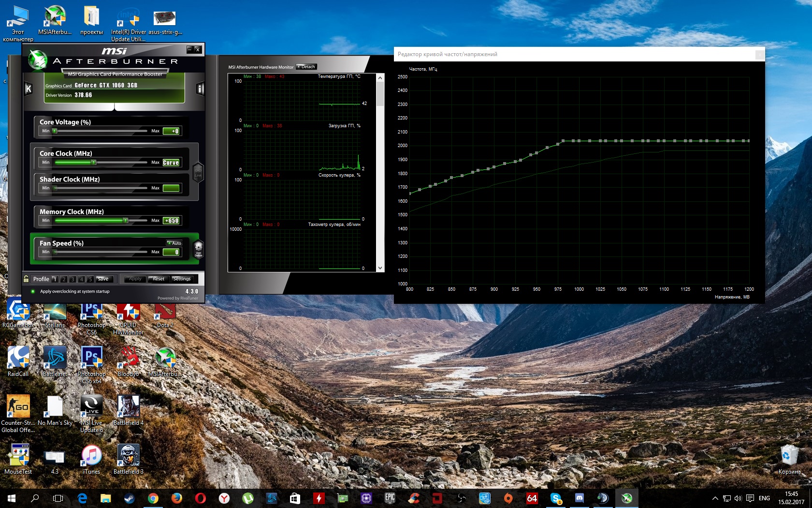
Task: Click the Core Voltage slider handle
Action: coord(55,131)
